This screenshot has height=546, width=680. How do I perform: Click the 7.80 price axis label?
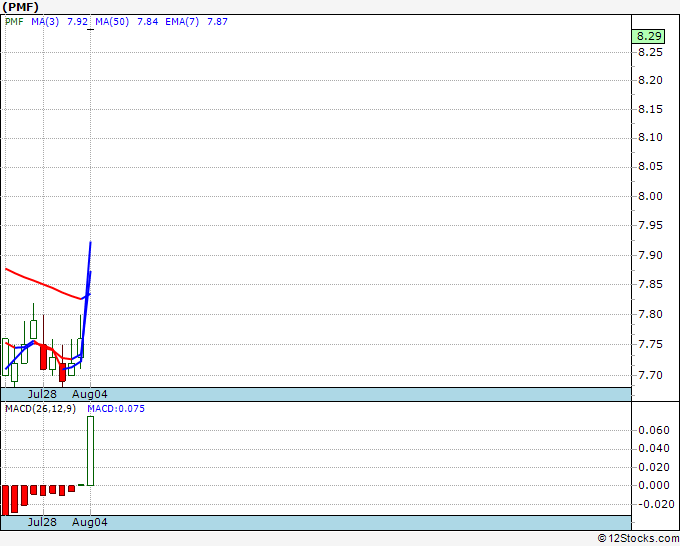click(651, 314)
